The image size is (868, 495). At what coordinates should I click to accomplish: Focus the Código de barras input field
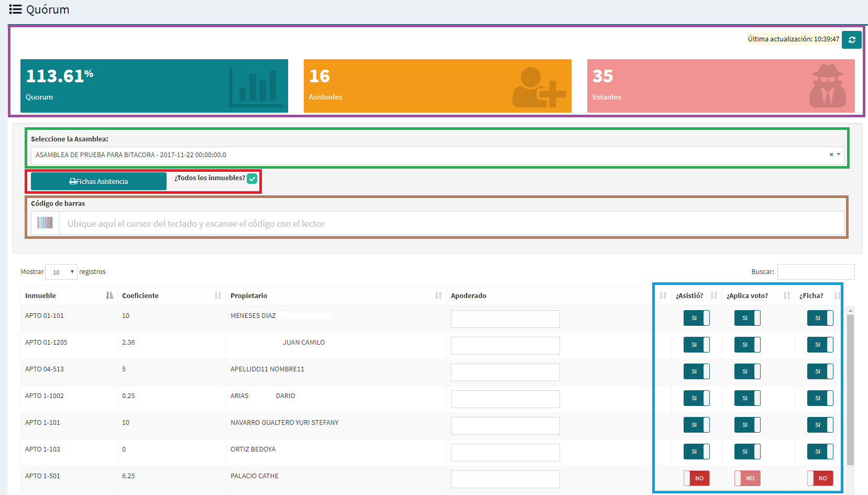point(452,224)
